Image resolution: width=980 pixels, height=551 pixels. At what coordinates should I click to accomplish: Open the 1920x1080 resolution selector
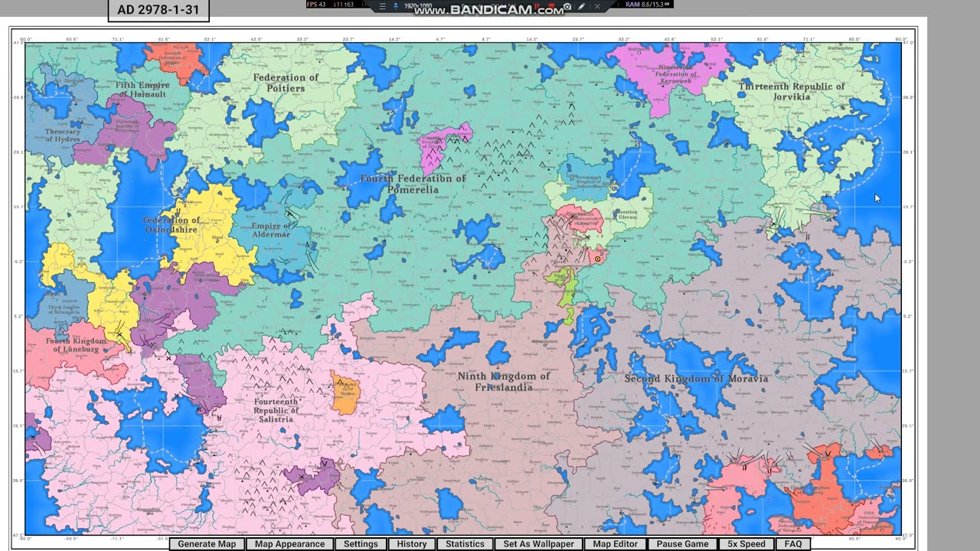click(418, 5)
